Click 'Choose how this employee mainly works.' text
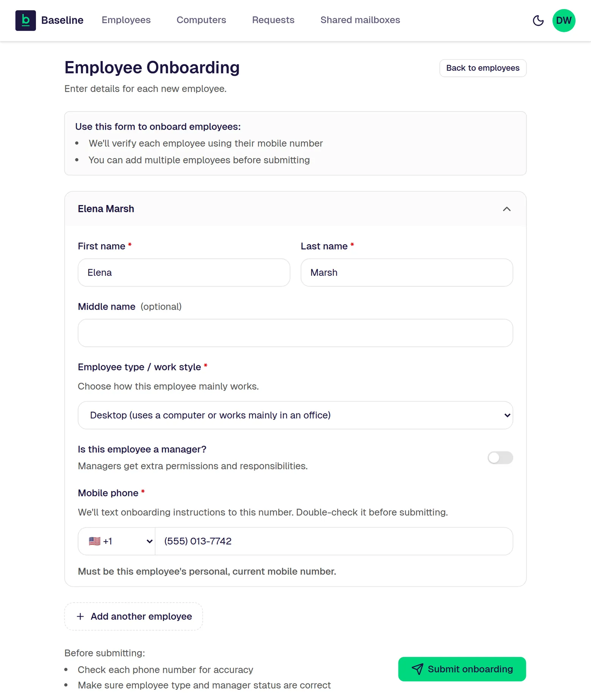Viewport: 591px width, 700px height. (168, 386)
